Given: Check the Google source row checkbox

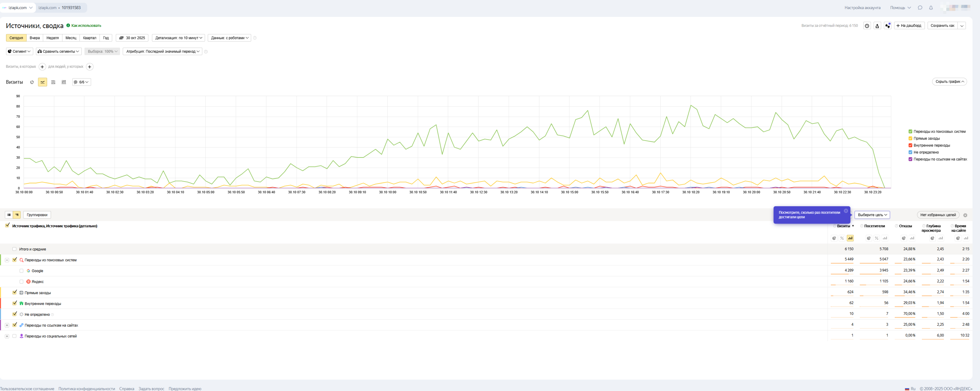Looking at the screenshot, I should (x=21, y=271).
